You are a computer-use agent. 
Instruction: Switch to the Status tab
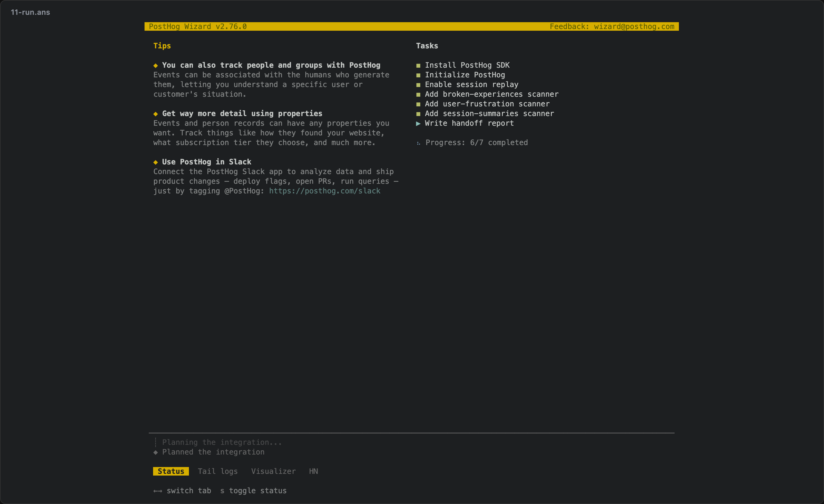tap(171, 471)
